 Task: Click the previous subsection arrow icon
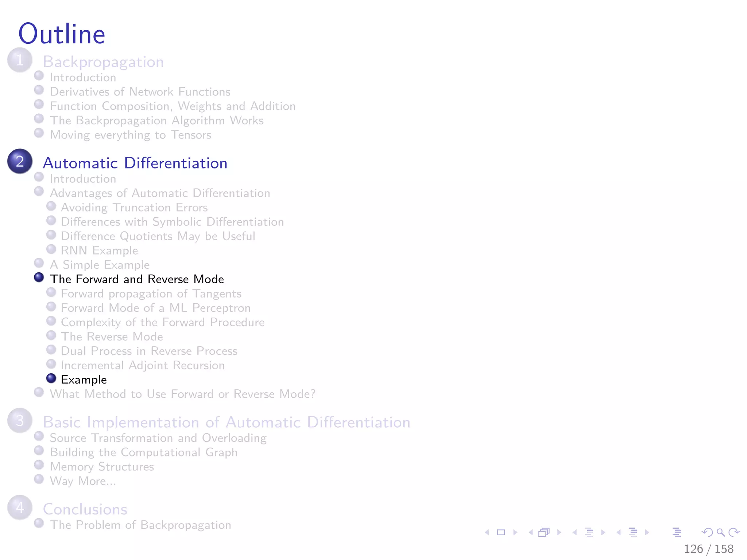pyautogui.click(x=575, y=533)
